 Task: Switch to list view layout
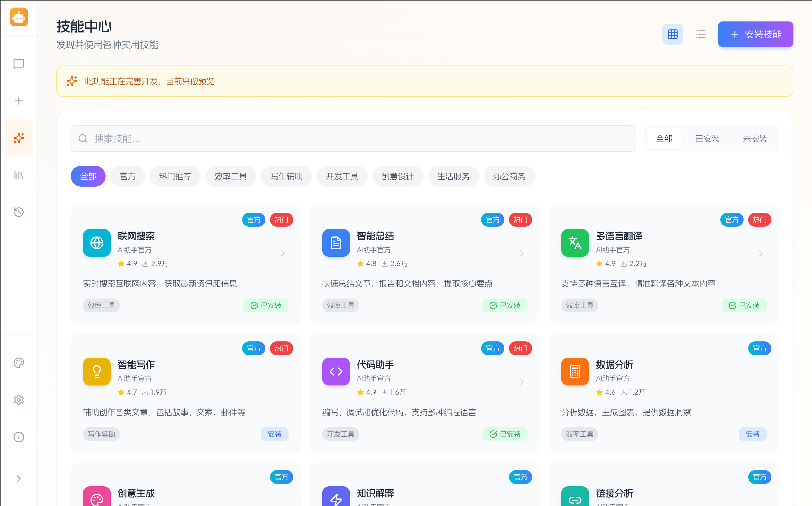click(700, 34)
